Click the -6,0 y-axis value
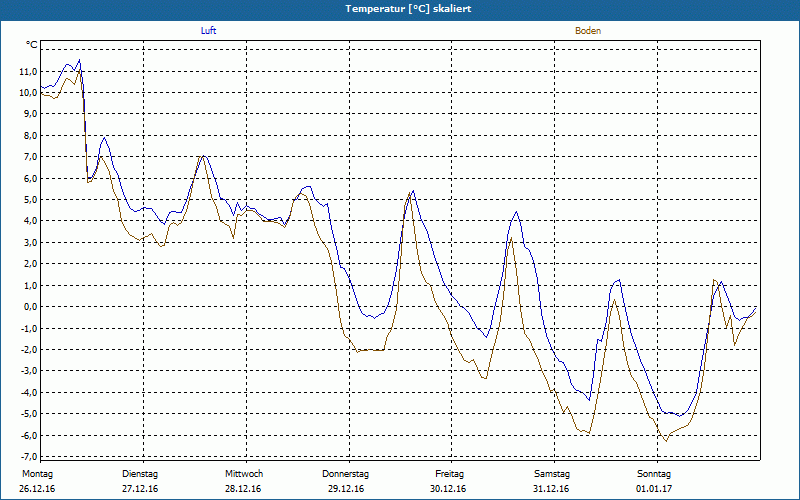This screenshot has height=500, width=800. point(29,436)
